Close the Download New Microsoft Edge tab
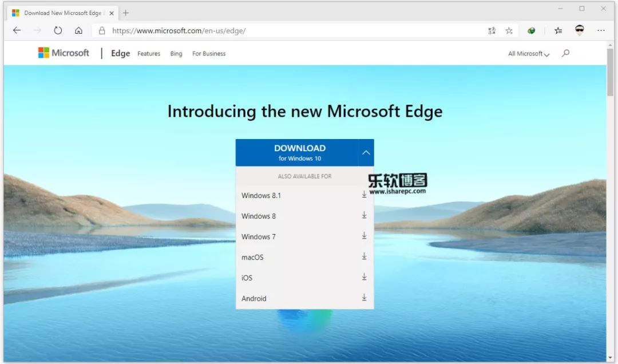The height and width of the screenshot is (364, 618). point(112,13)
